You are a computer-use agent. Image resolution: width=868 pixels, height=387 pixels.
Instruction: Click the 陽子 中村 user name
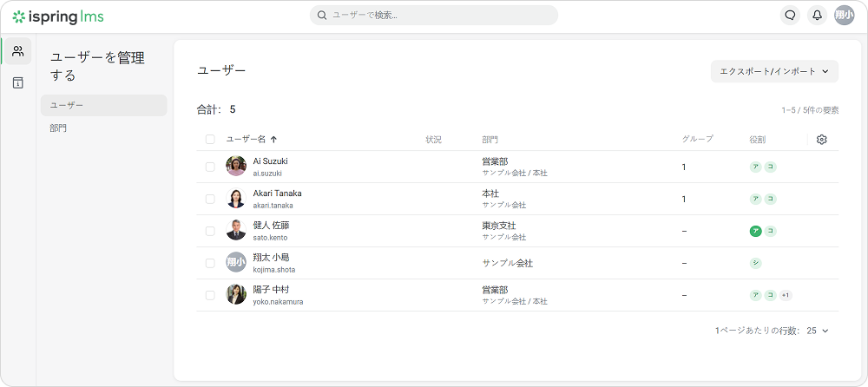coord(272,289)
